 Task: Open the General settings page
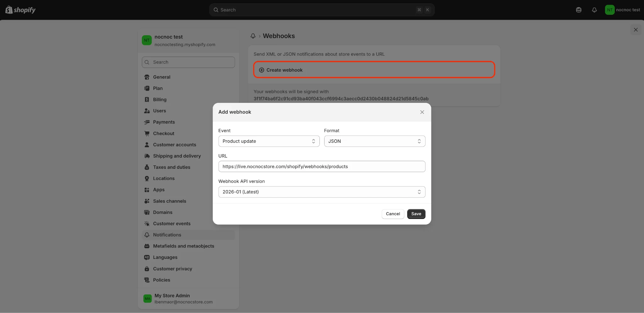[x=188, y=77]
